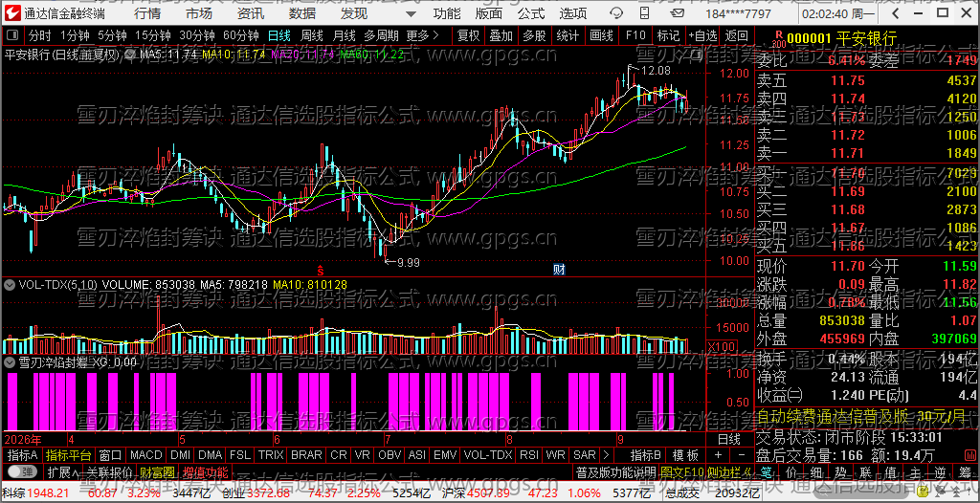The height and width of the screenshot is (503, 980).
Task: Click the 返回 button
Action: [736, 35]
